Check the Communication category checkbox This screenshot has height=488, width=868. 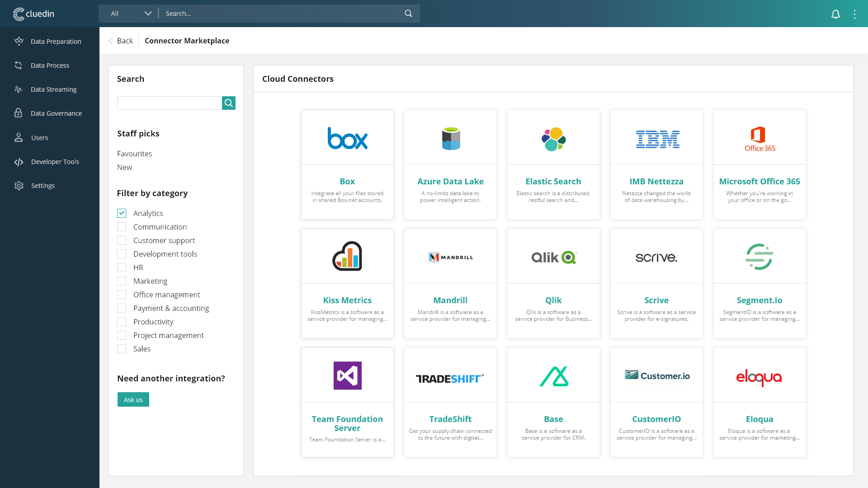coord(122,227)
